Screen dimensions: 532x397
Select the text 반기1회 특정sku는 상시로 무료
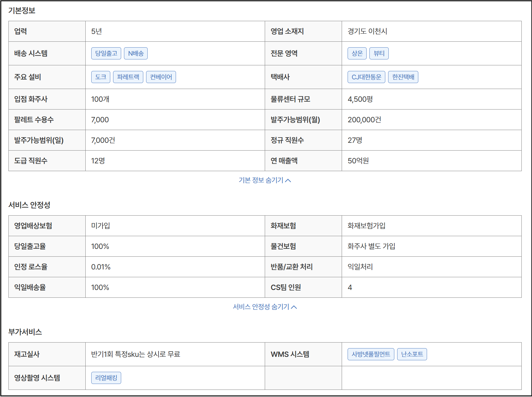coord(135,354)
